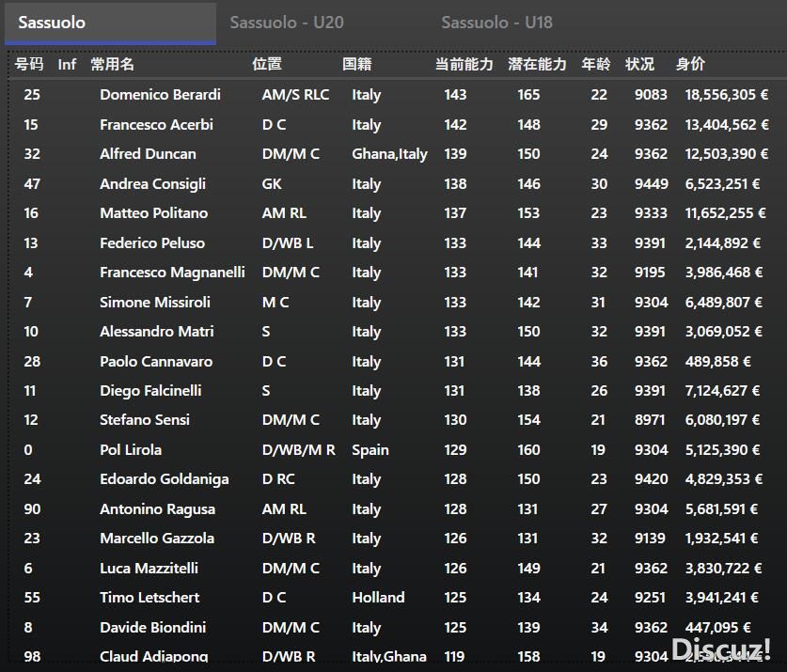Click Spain nationality for Pol Lirola

coord(370,450)
